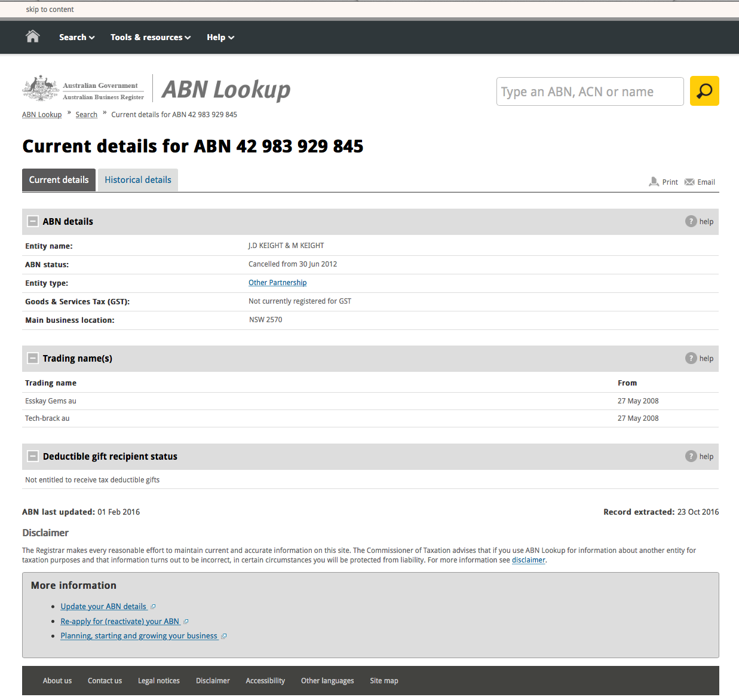
Task: Open Other languages footer link
Action: pyautogui.click(x=327, y=681)
